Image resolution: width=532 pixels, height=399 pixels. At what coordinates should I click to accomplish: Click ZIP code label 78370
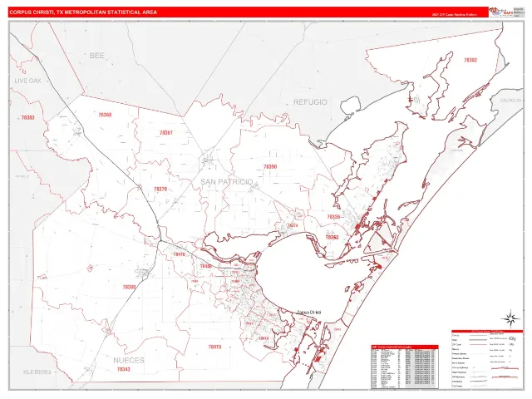160,189
